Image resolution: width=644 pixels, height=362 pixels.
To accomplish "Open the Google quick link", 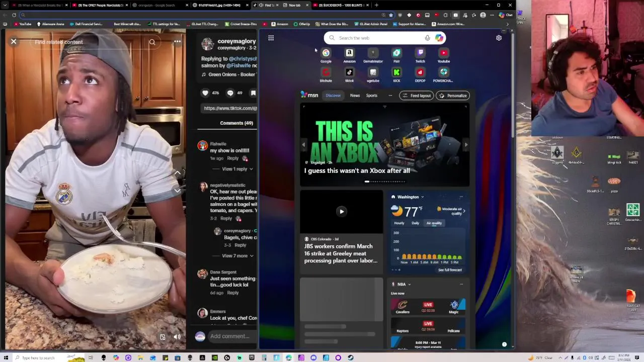I will coord(326,56).
